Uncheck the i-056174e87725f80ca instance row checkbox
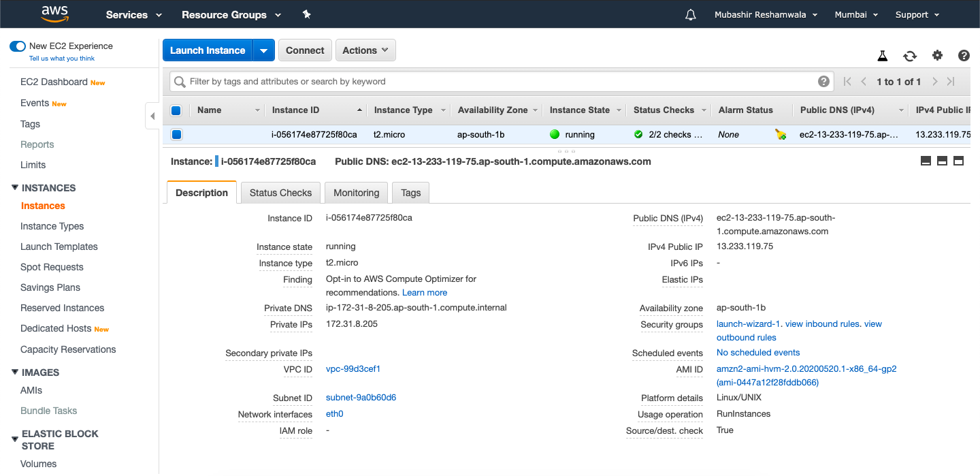The width and height of the screenshot is (980, 476). click(176, 135)
